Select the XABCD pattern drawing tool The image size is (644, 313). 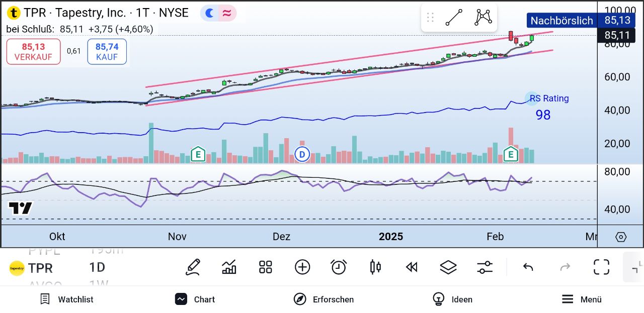[x=483, y=18]
